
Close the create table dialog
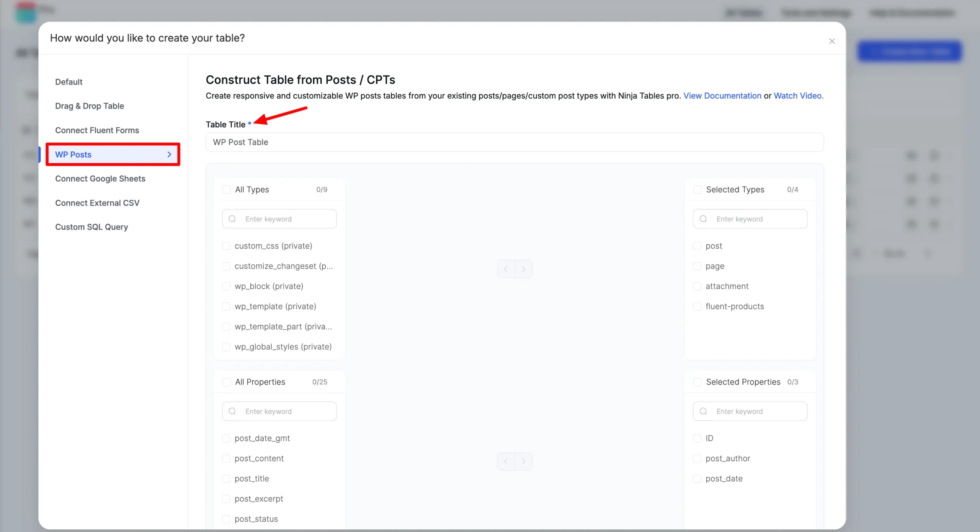pos(832,41)
